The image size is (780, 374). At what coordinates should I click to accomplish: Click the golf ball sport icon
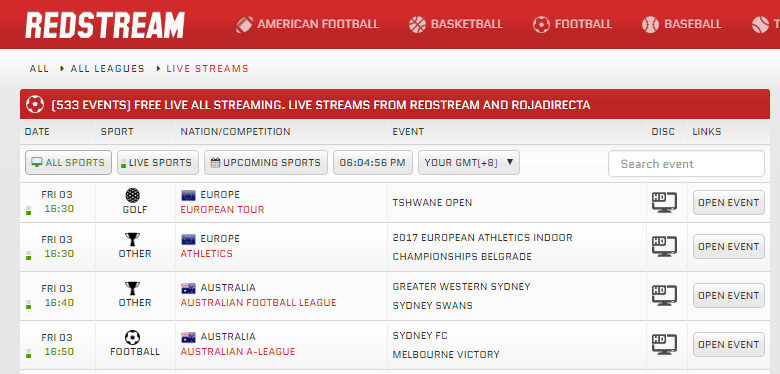pos(132,195)
